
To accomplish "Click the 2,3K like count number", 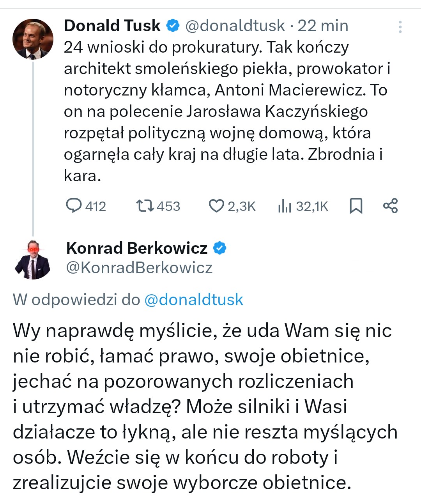I will pyautogui.click(x=242, y=206).
